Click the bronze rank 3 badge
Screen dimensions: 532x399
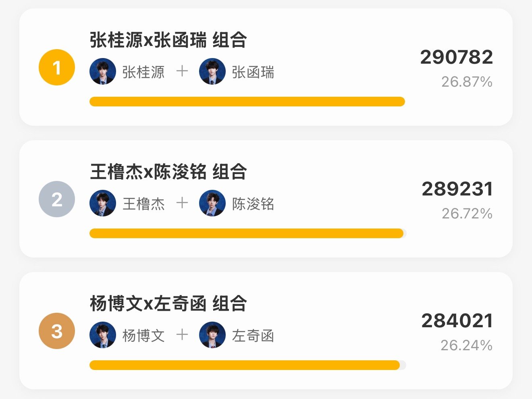(57, 331)
